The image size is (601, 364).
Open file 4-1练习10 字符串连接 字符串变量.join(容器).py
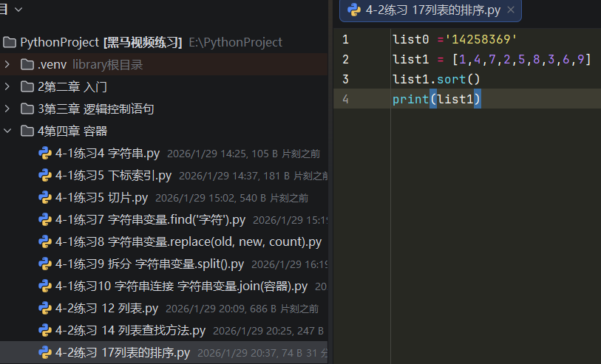click(181, 286)
